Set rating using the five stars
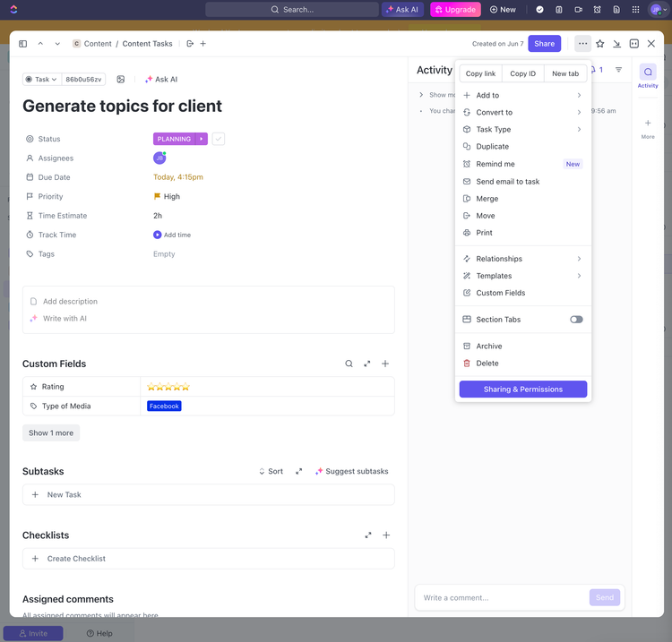 click(168, 387)
